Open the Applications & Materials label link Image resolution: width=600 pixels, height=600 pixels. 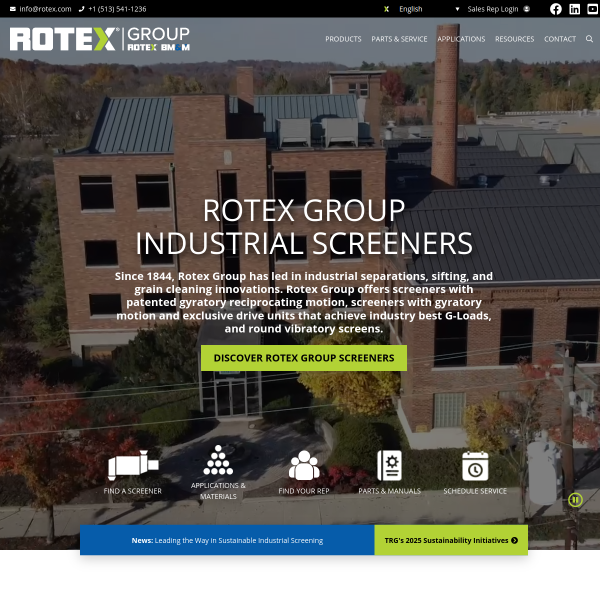[218, 491]
